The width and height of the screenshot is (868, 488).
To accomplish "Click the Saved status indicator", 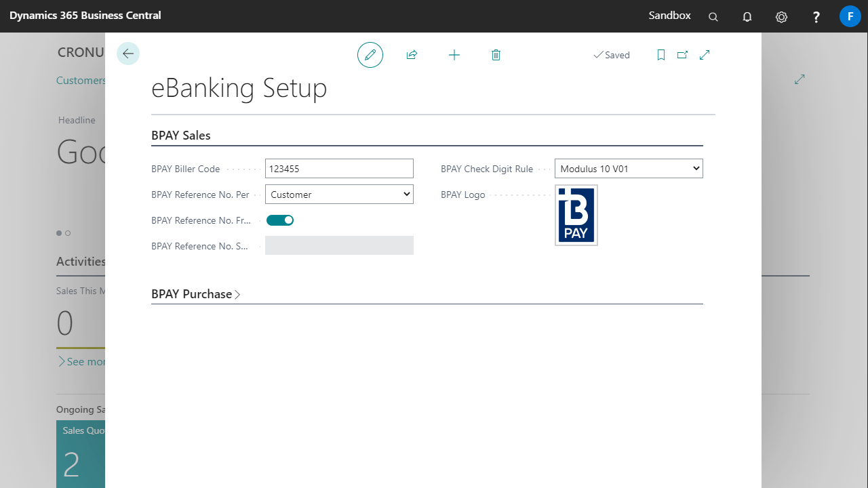I will pyautogui.click(x=612, y=55).
